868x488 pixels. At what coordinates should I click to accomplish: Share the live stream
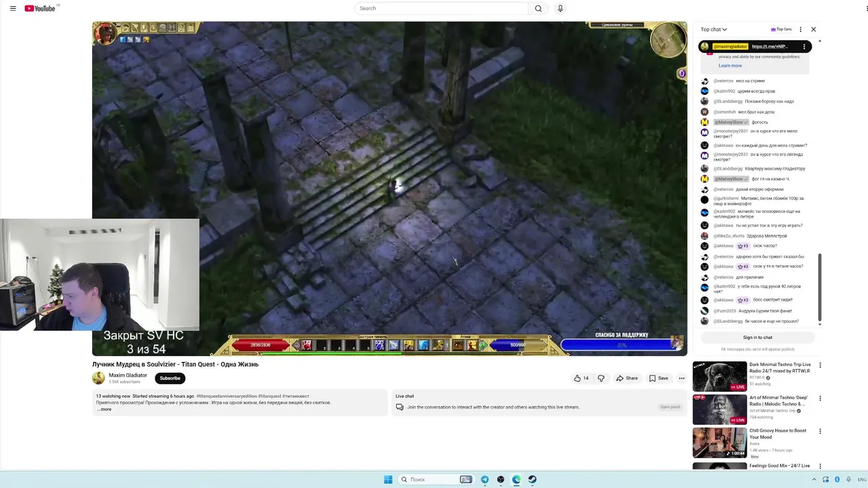tap(627, 378)
